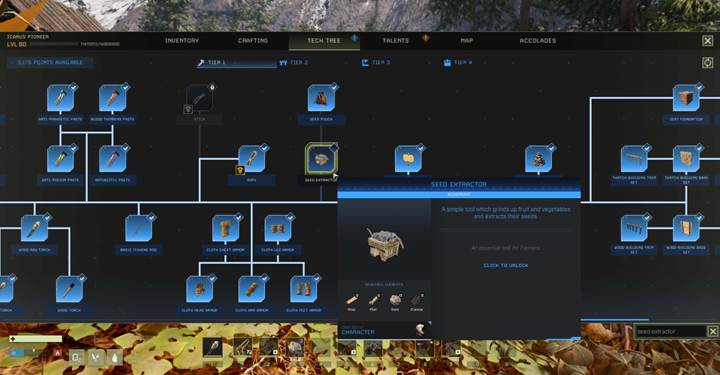Click the Fiber ingredient in the tooltip
720x375 pixels.
[x=373, y=300]
